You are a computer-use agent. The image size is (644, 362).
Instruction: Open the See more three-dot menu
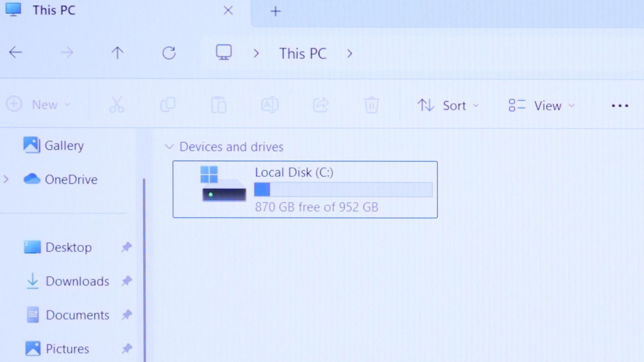[x=620, y=106]
